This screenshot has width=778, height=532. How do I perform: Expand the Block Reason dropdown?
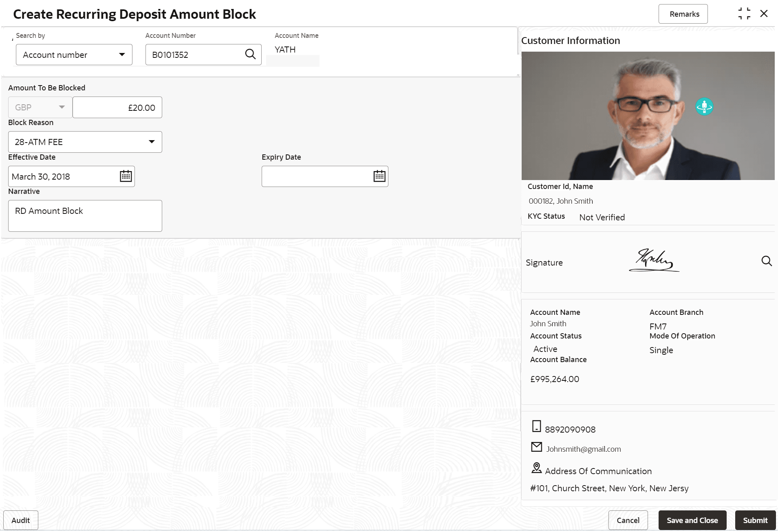click(85, 142)
